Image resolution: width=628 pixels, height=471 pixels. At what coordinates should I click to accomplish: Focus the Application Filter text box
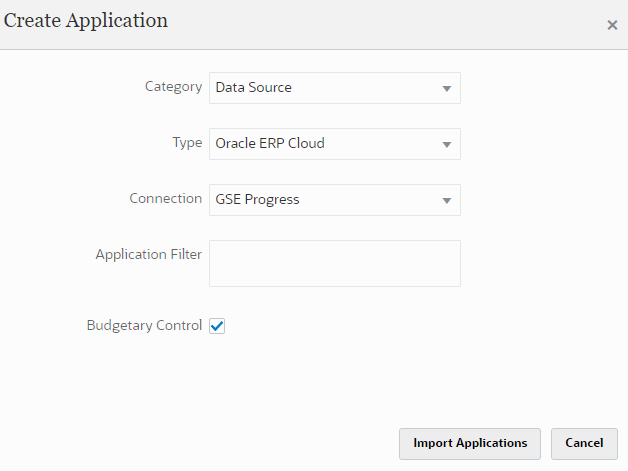[335, 263]
